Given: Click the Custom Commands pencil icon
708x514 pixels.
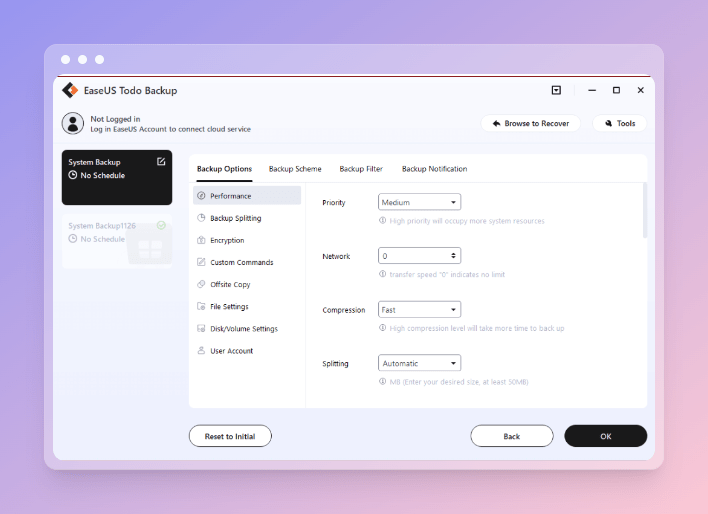Looking at the screenshot, I should coord(201,262).
